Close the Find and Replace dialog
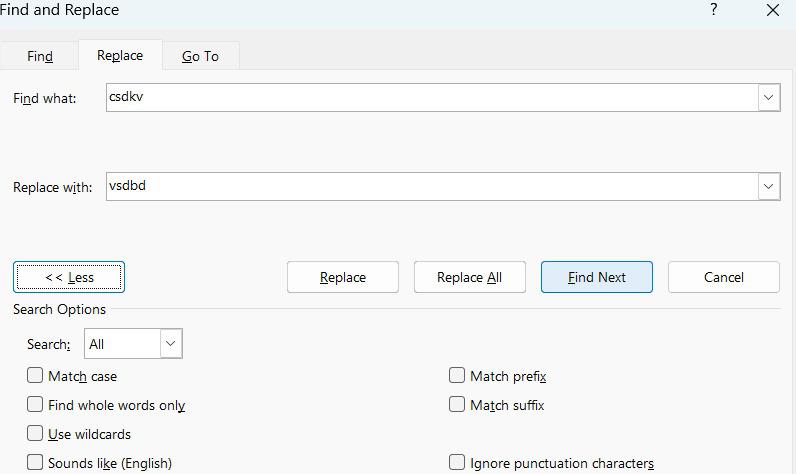 point(773,10)
